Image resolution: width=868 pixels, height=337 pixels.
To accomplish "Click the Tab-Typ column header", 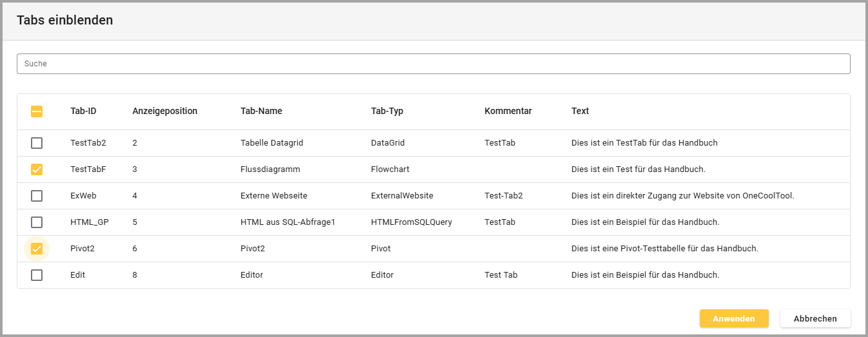I will click(x=387, y=111).
